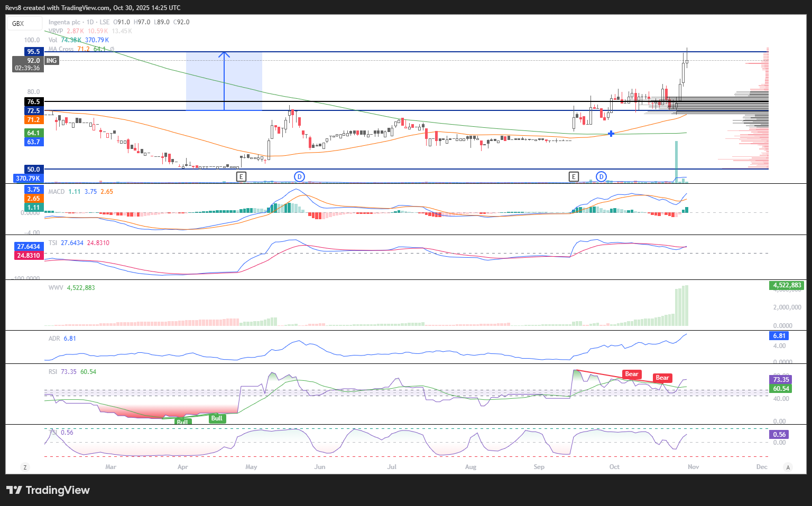The height and width of the screenshot is (506, 812).
Task: Select the MACD indicator label
Action: point(57,192)
